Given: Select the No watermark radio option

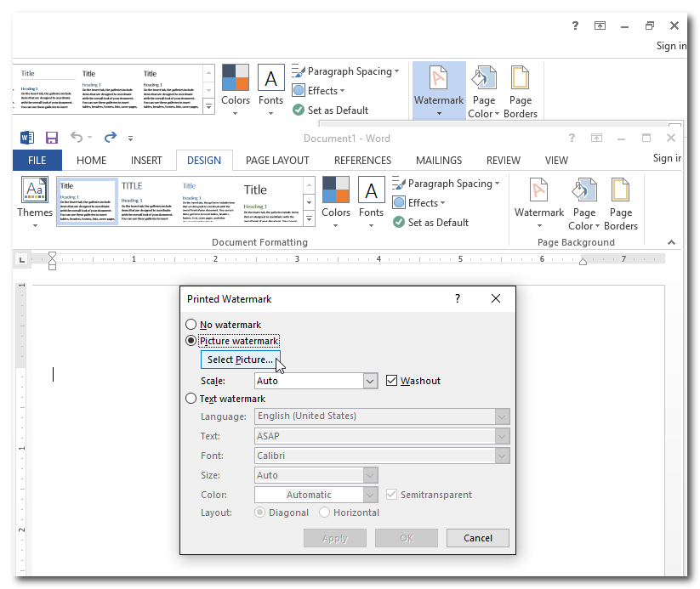Looking at the screenshot, I should tap(191, 325).
